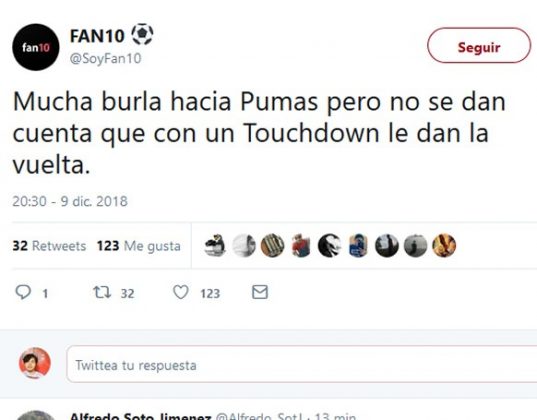Open the @SoyFan10 handle link
The width and height of the screenshot is (537, 420).
pos(105,59)
